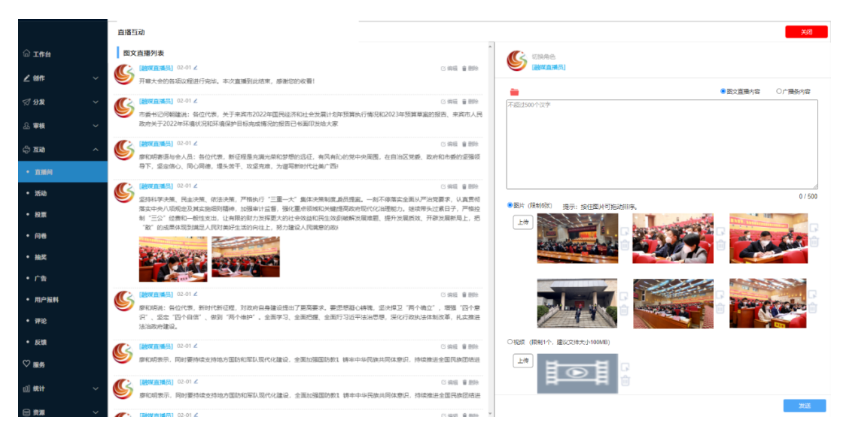Screen dimensions: 857x435
Task: Click the home icon beside 工作台
Action: (x=26, y=54)
